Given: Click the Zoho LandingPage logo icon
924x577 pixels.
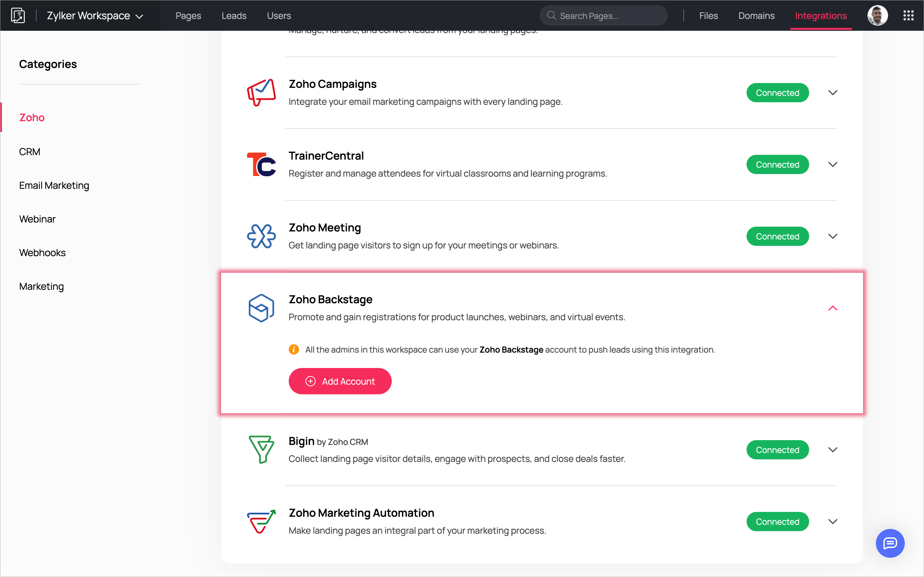Looking at the screenshot, I should click(x=18, y=16).
